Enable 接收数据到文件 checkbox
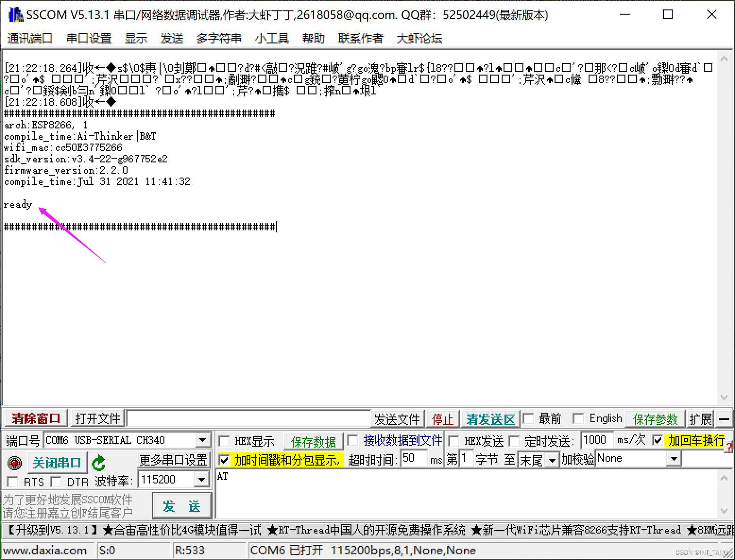This screenshot has height=560, width=735. [x=352, y=441]
